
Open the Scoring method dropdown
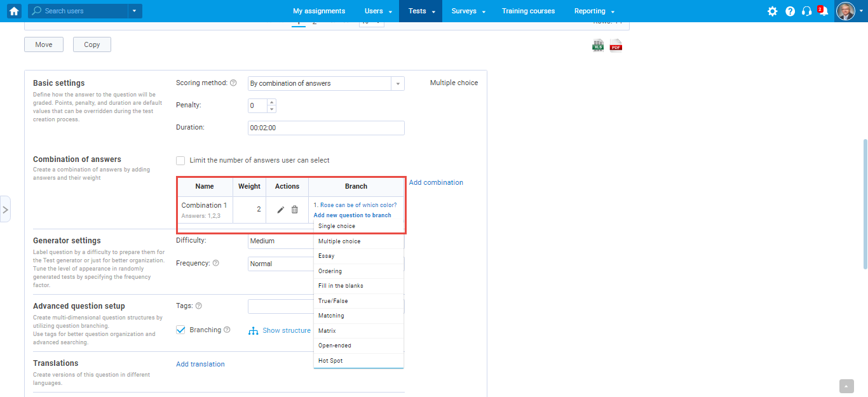(x=397, y=83)
